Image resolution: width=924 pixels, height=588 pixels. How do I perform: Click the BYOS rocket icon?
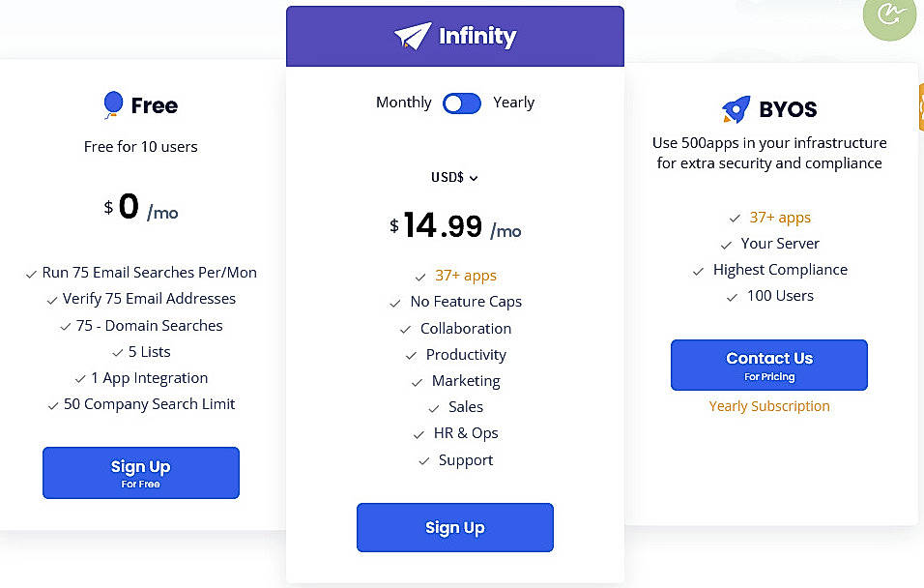[x=736, y=109]
